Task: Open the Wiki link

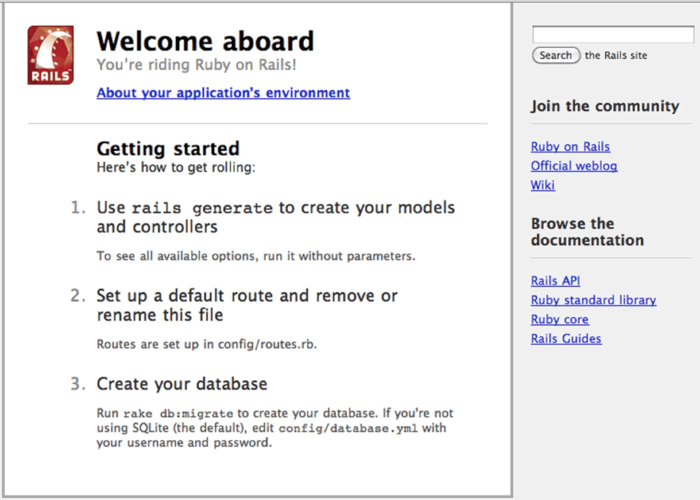Action: [x=542, y=185]
